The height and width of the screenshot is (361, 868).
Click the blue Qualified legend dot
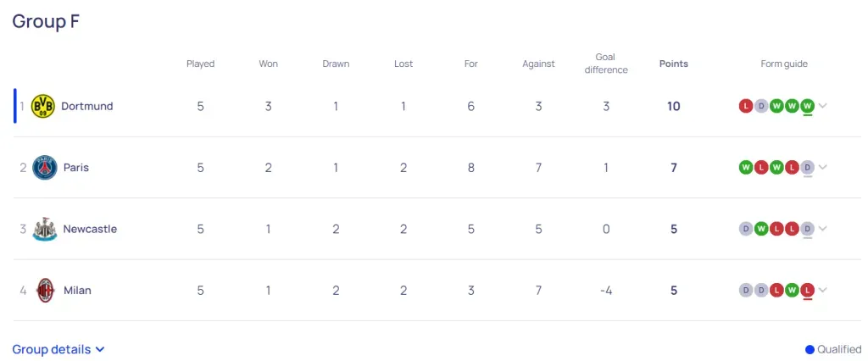(x=810, y=349)
